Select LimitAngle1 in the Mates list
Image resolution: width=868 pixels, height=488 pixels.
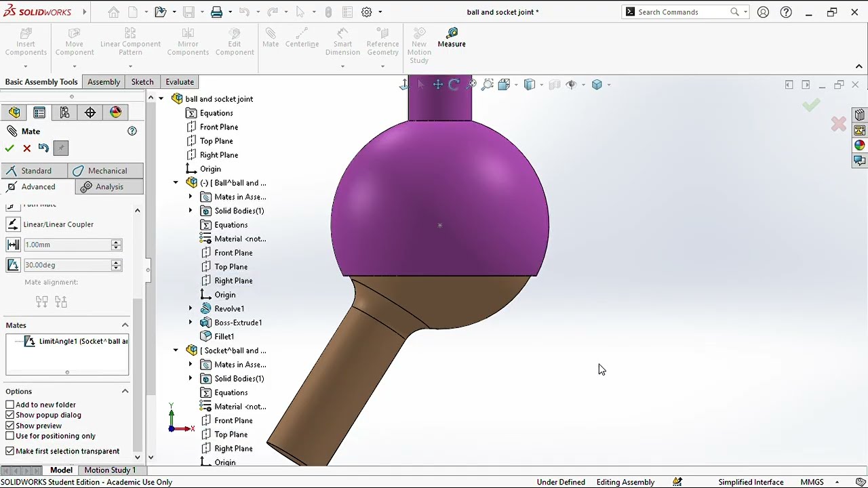pos(76,342)
